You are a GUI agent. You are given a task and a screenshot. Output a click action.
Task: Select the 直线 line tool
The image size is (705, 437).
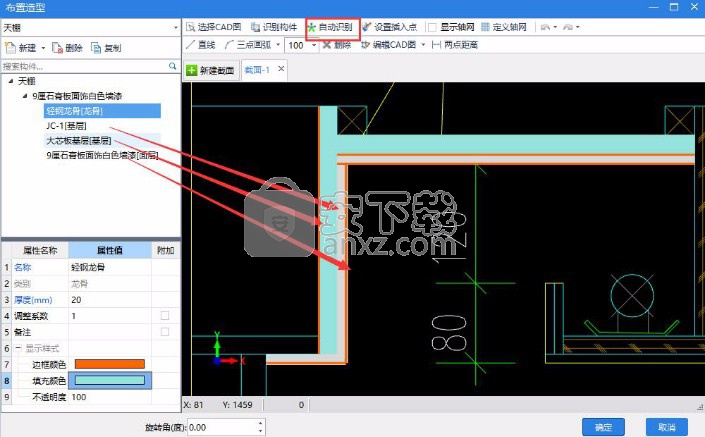201,45
